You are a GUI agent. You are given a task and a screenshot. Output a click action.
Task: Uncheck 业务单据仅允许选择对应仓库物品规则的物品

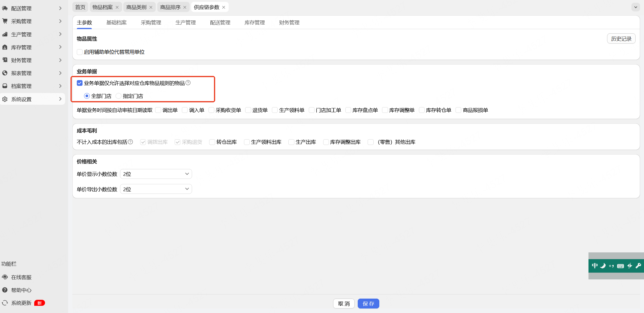[80, 83]
